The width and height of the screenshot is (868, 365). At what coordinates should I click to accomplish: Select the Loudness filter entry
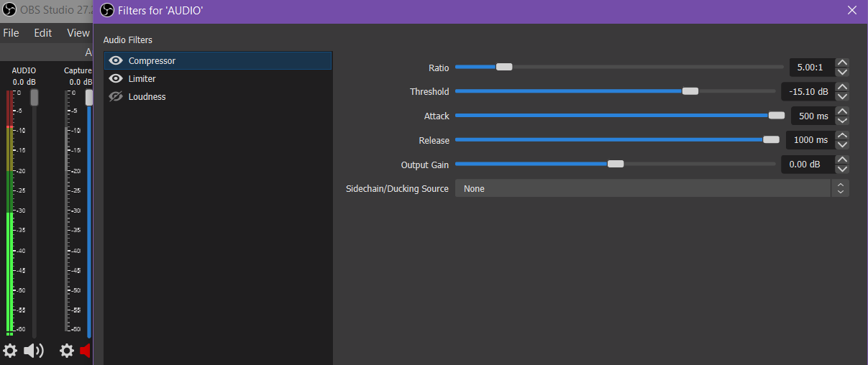(x=147, y=97)
